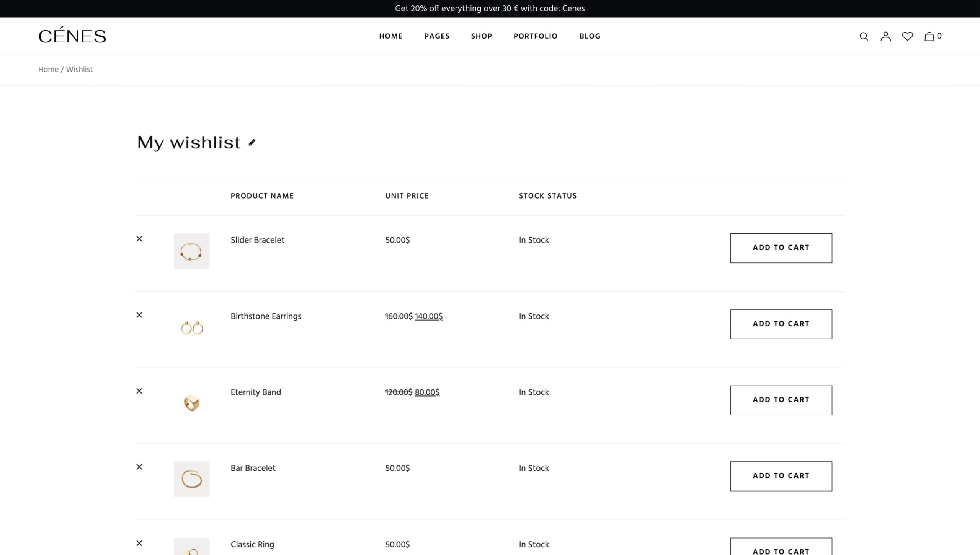The width and height of the screenshot is (980, 555).
Task: Add Slider Bracelet to cart
Action: point(781,248)
